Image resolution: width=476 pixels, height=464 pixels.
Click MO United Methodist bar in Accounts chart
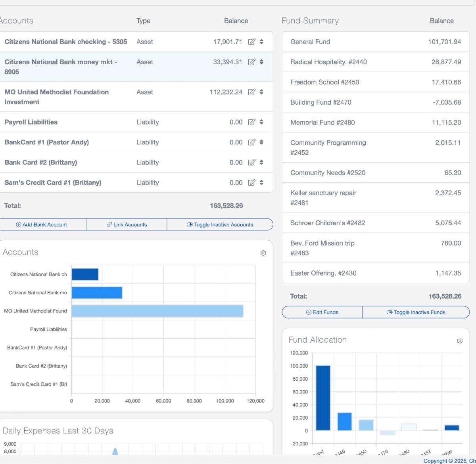(x=157, y=311)
